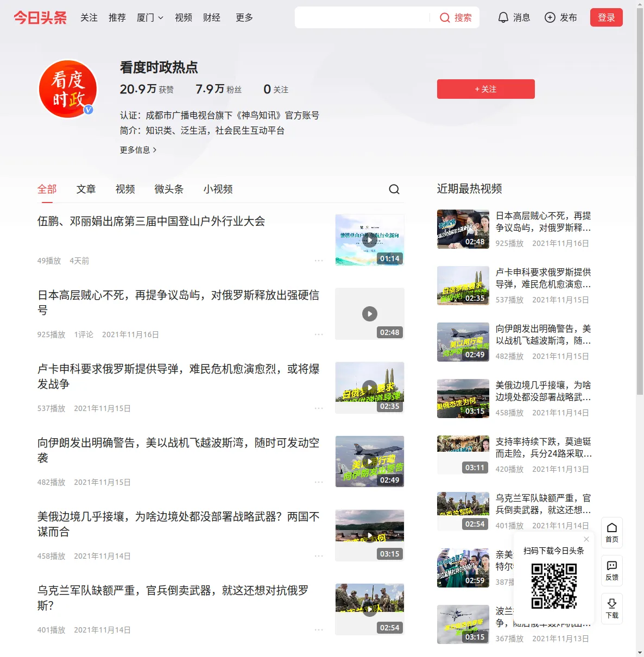Viewport: 644px width, 657px height.
Task: Click the QR code image in popup
Action: 554,586
